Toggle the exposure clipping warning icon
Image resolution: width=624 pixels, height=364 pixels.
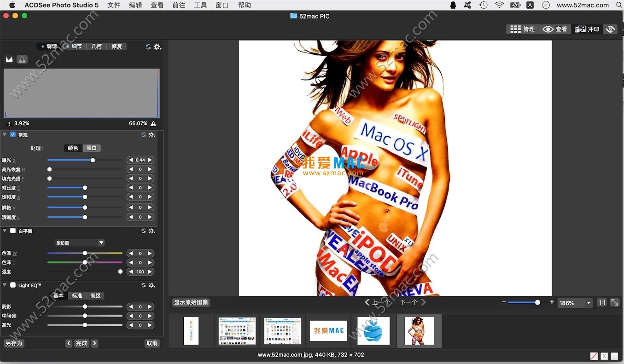pos(22,59)
